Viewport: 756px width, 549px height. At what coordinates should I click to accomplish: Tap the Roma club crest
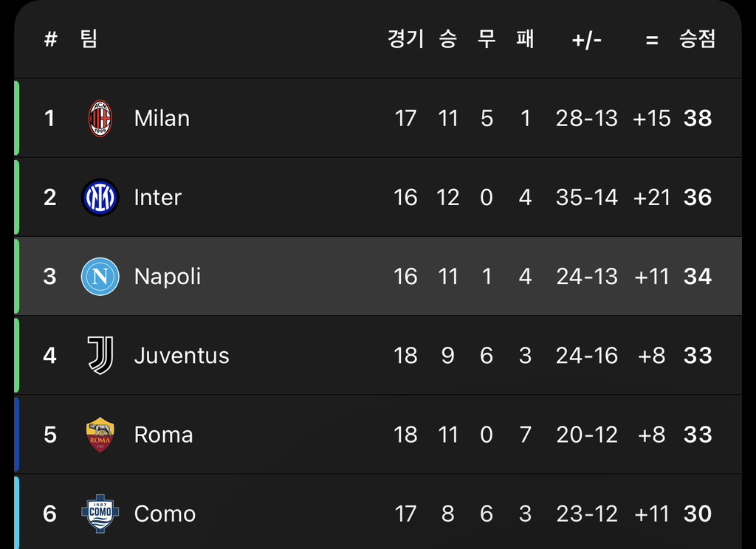(x=100, y=435)
